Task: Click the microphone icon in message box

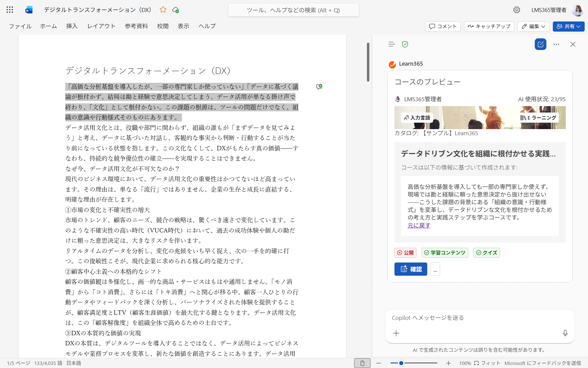Action: coord(565,333)
